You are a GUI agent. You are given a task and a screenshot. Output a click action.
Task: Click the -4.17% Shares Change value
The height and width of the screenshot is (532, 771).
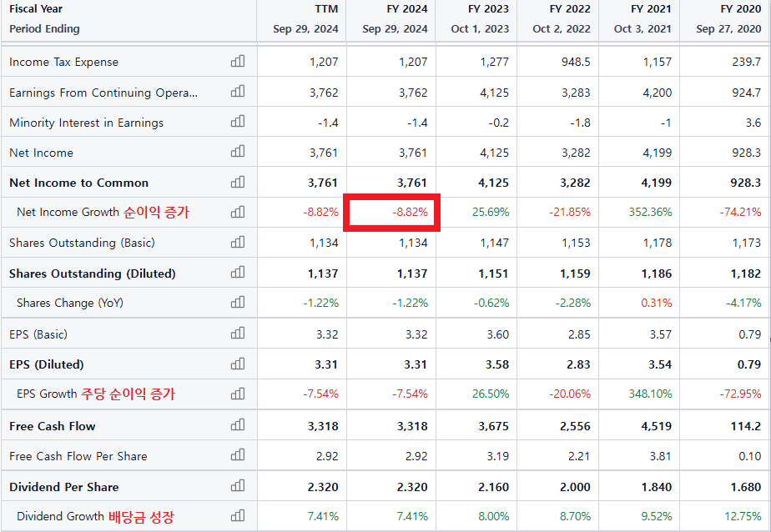[x=744, y=303]
